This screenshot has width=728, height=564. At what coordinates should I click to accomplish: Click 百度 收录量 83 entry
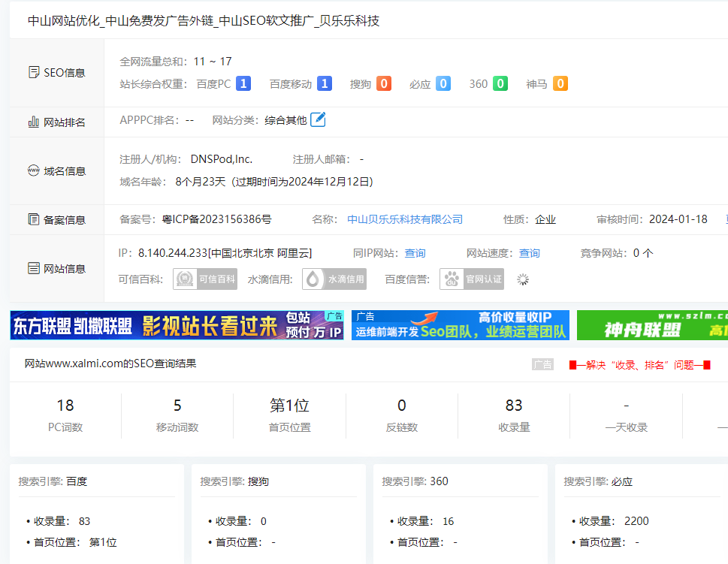[59, 521]
